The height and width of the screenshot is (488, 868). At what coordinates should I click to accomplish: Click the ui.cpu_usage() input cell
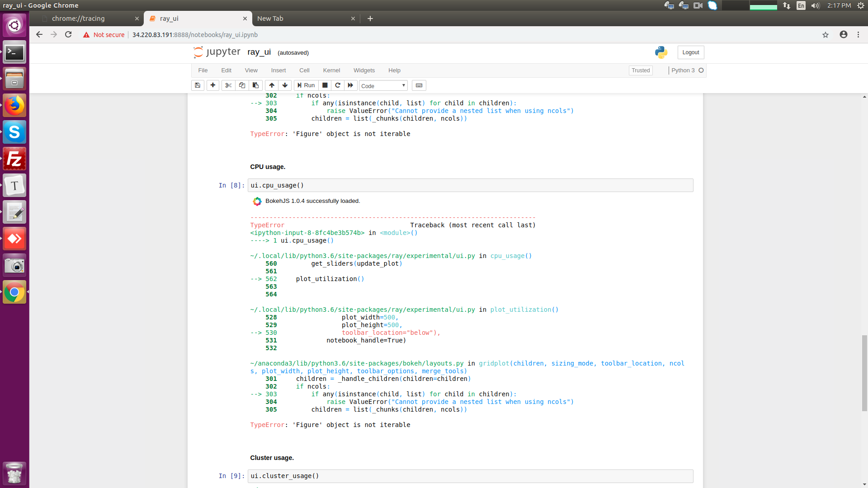pos(470,185)
